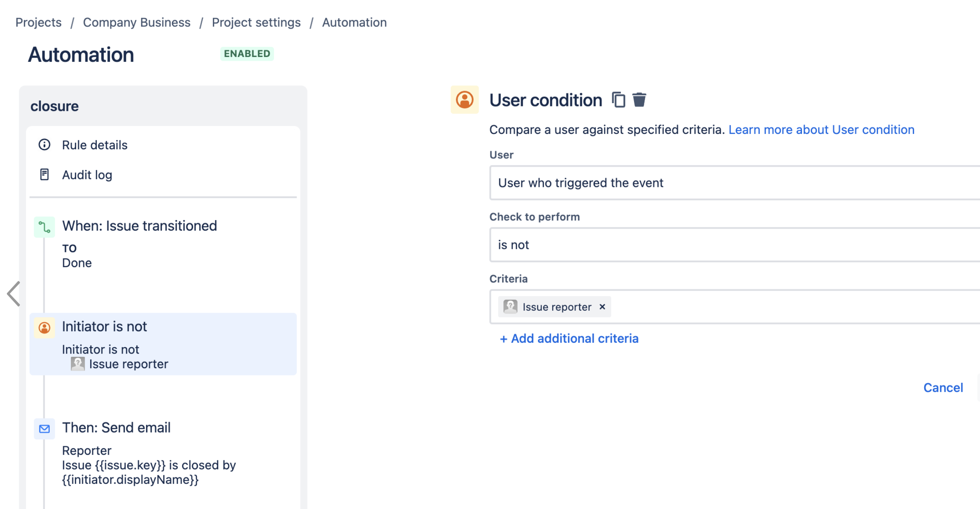Select 'Audit log' menu item

[87, 175]
